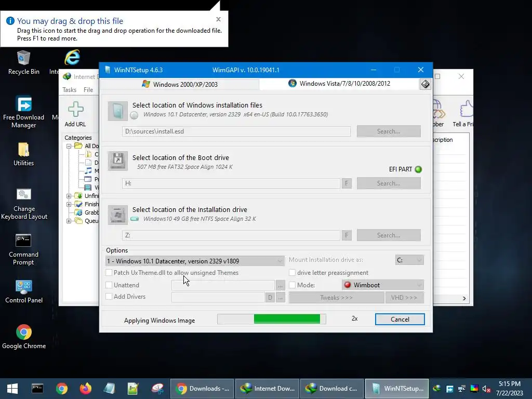Click the browse button beside the Unattend field

(280, 285)
